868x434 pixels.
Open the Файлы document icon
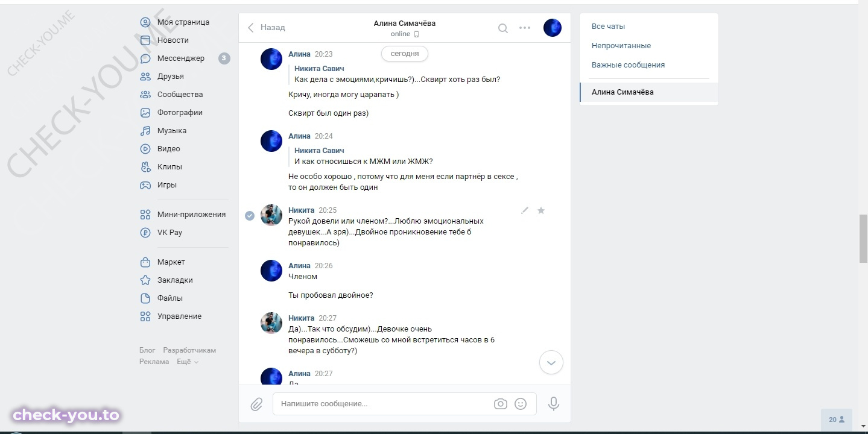(x=145, y=298)
